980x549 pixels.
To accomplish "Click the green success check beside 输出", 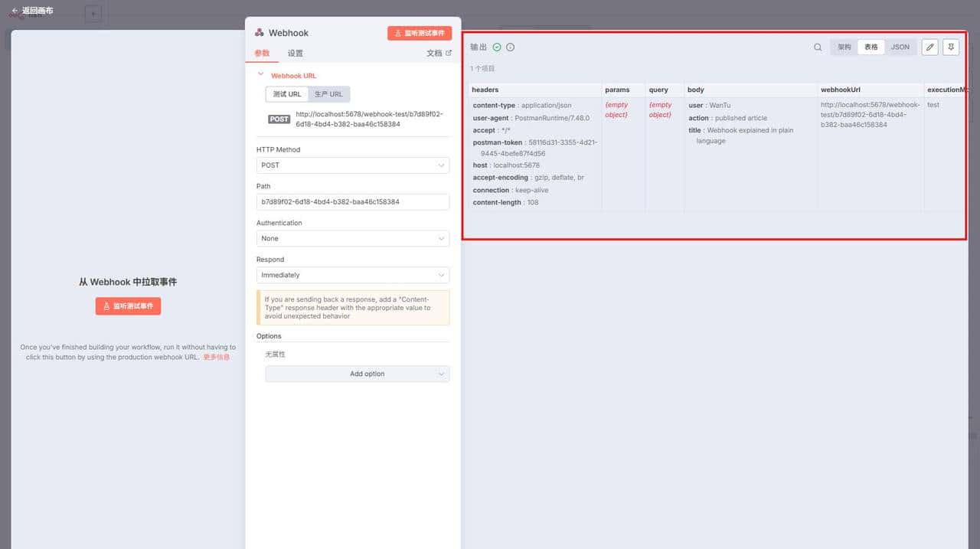I will pos(495,47).
